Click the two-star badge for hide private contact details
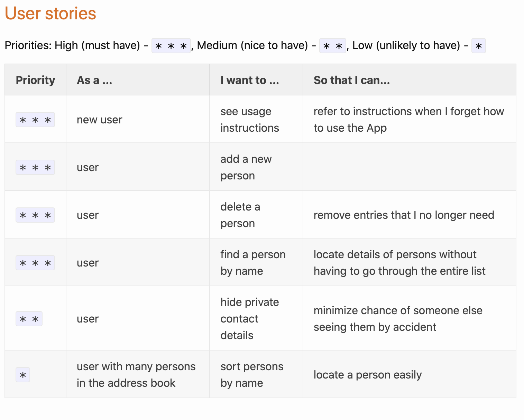 click(29, 319)
